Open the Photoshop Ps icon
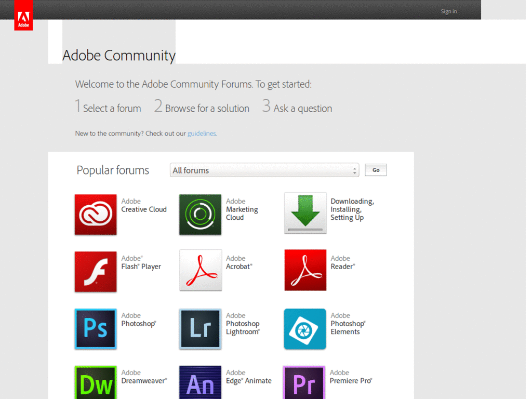 pyautogui.click(x=96, y=329)
